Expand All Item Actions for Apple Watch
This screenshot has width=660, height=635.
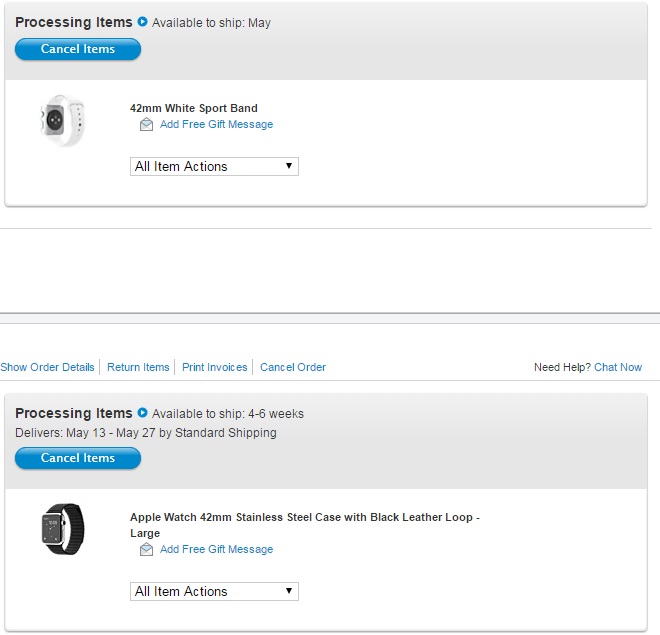pyautogui.click(x=214, y=591)
